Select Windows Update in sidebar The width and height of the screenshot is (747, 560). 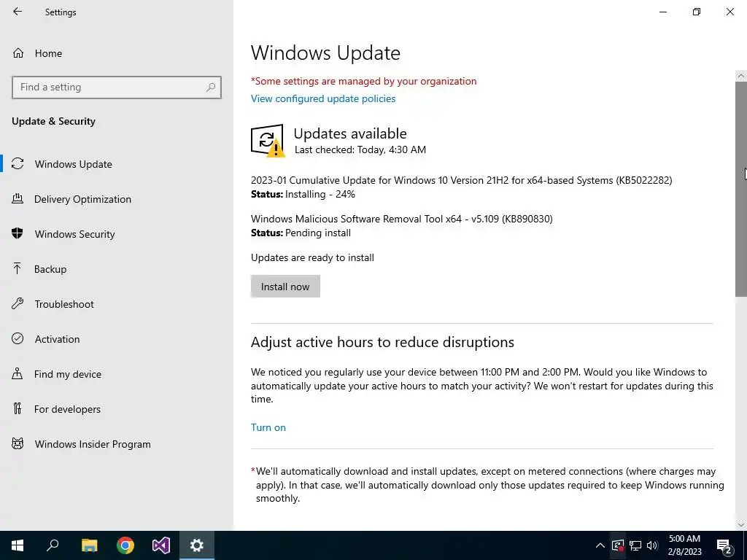pos(117,164)
